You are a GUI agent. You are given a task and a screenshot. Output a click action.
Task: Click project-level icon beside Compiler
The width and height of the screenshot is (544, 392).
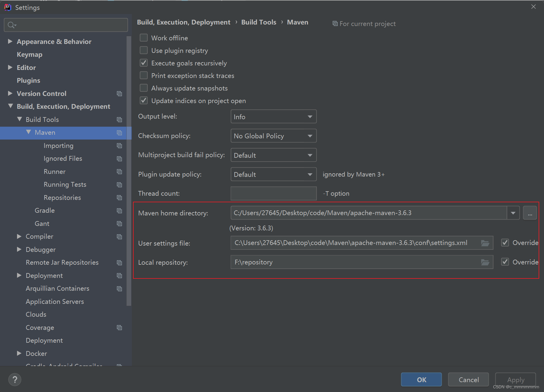[120, 237]
